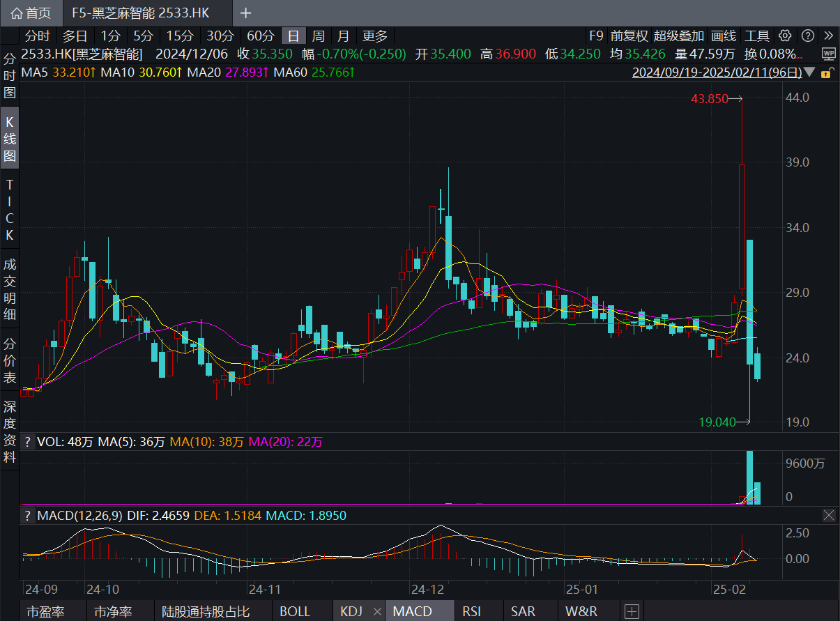
Task: Select the 15分 period
Action: [x=180, y=36]
